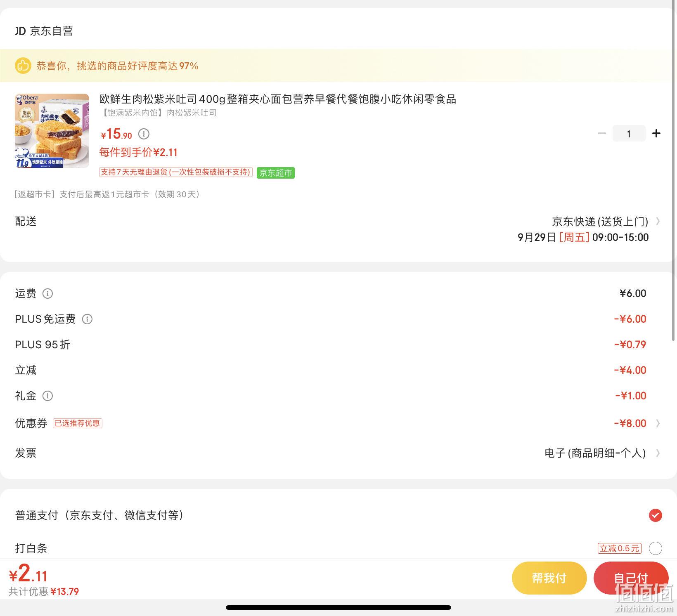Image resolution: width=677 pixels, height=616 pixels.
Task: Click the PLUS免运费 amount -¥6.00
Action: (630, 319)
